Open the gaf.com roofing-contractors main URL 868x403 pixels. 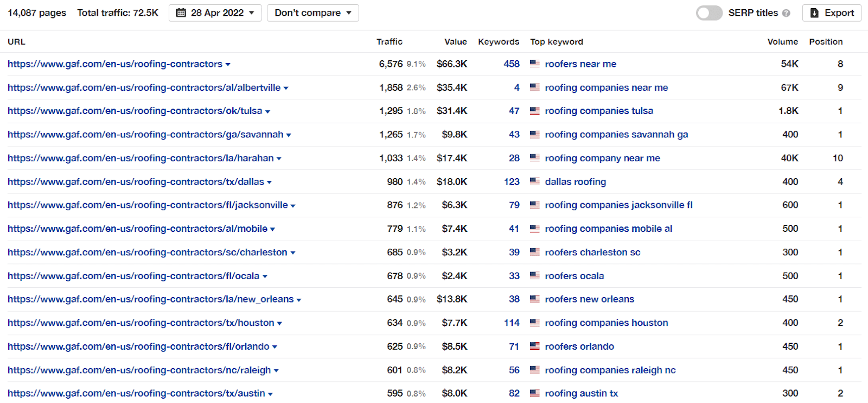point(115,64)
